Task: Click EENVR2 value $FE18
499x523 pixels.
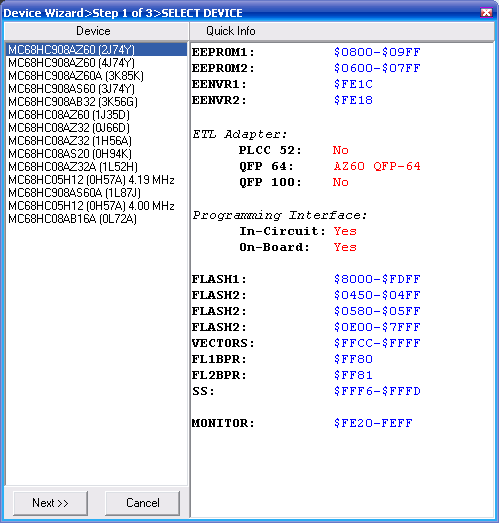Action: tap(353, 100)
